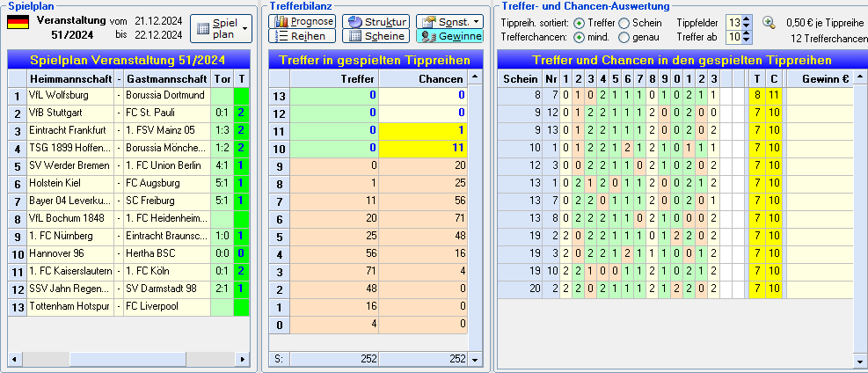Select the Schein 8 Nr 7 row
The image size is (868, 373).
tap(675, 95)
